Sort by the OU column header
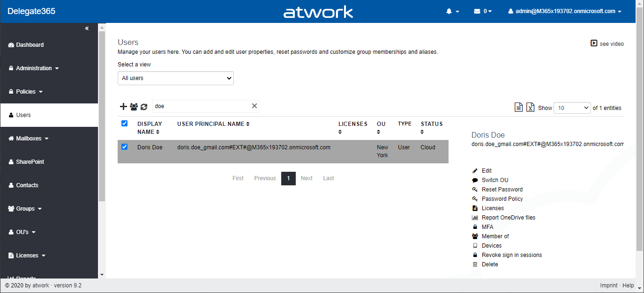The height and width of the screenshot is (293, 644). [x=381, y=128]
